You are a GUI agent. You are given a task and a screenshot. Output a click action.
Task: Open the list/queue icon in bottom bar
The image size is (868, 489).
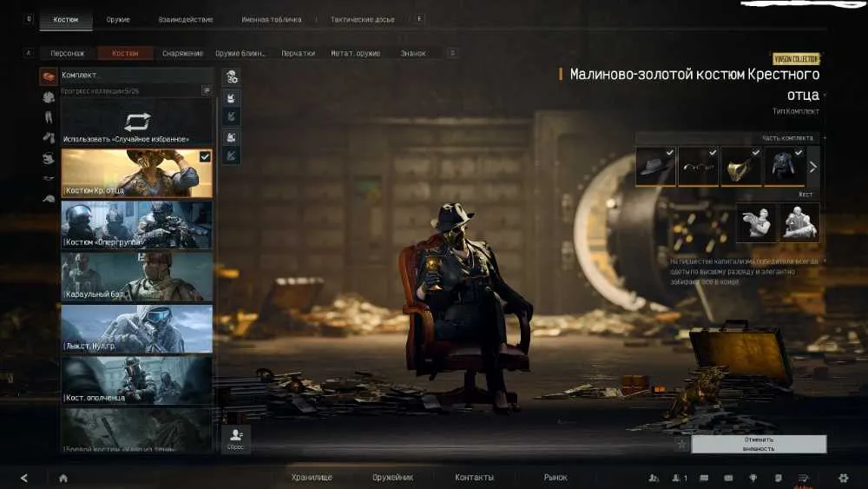pyautogui.click(x=804, y=478)
